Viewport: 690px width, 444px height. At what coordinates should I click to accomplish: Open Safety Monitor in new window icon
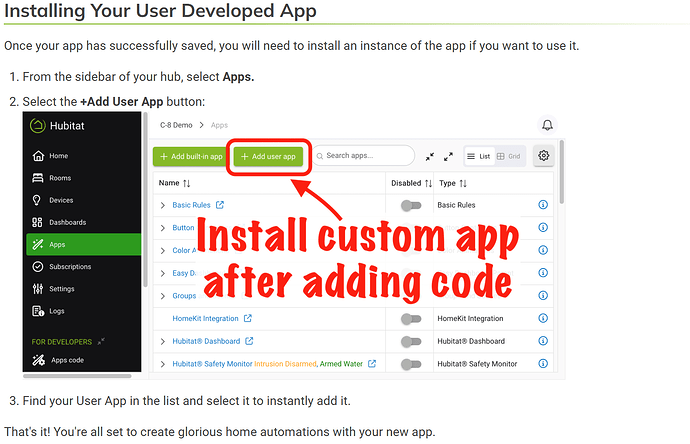click(x=372, y=363)
